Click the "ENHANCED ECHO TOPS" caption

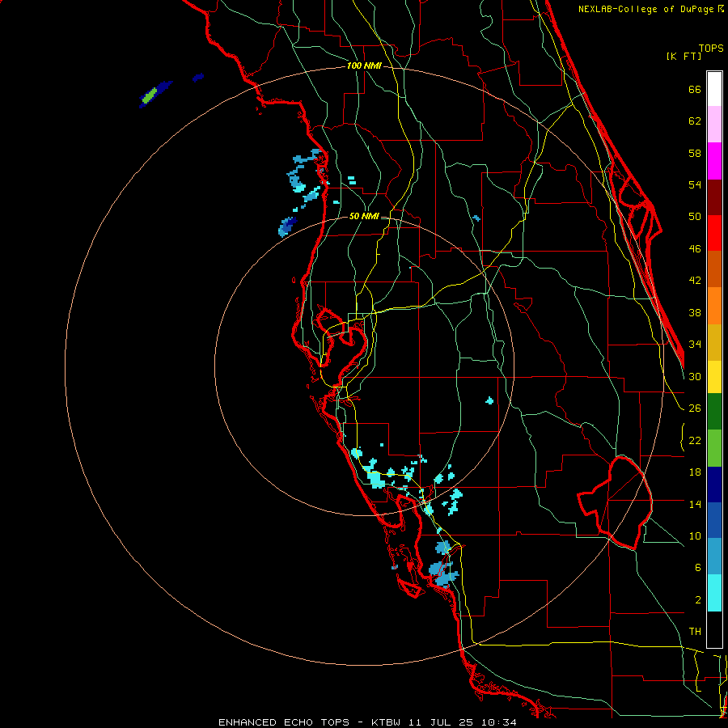pyautogui.click(x=283, y=722)
